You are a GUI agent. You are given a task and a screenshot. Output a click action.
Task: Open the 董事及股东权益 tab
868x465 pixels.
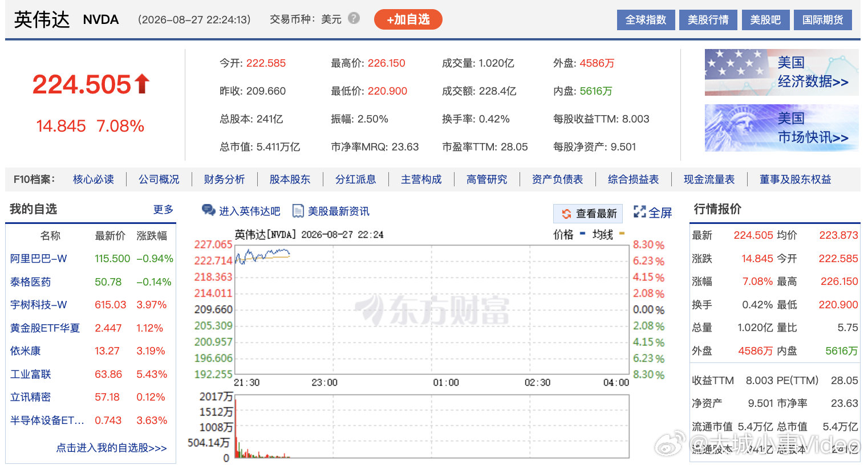point(796,180)
